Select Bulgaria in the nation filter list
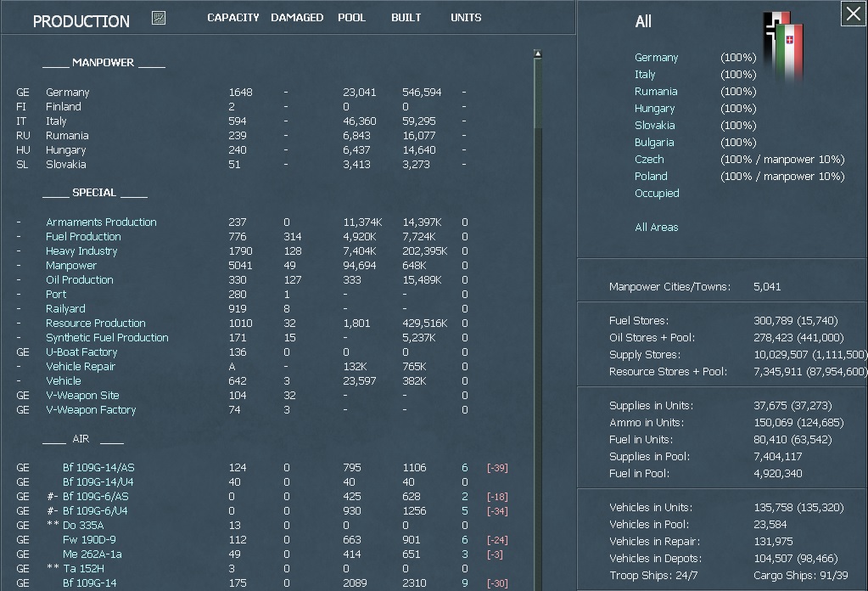This screenshot has height=591, width=868. tap(654, 143)
